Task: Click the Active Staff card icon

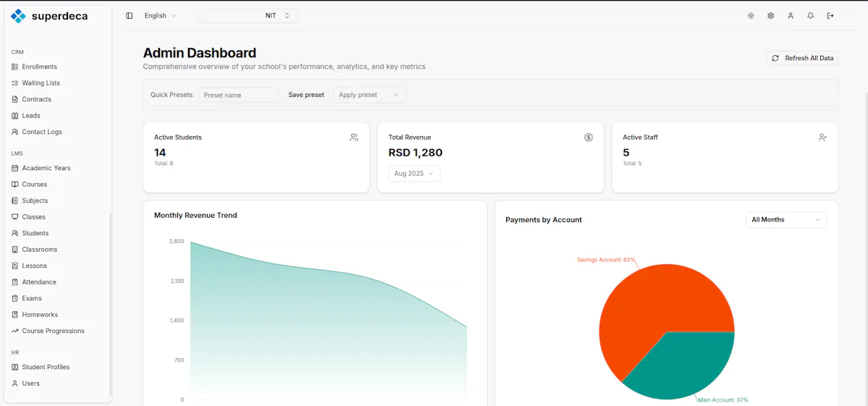Action: tap(822, 138)
